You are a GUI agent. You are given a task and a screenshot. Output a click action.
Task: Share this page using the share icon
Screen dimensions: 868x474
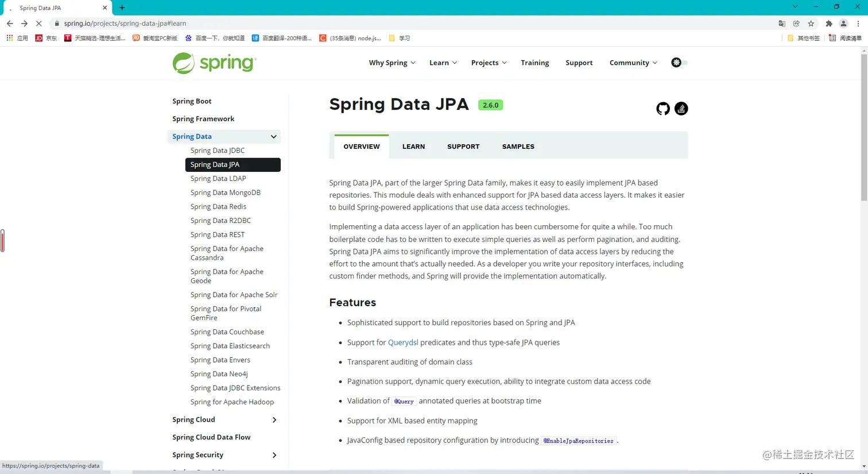coord(796,24)
